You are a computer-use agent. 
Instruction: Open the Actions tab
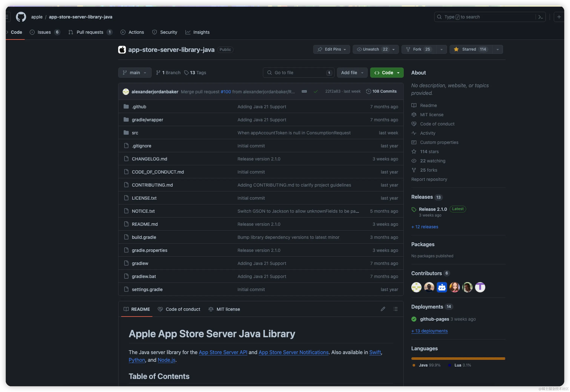tap(132, 32)
